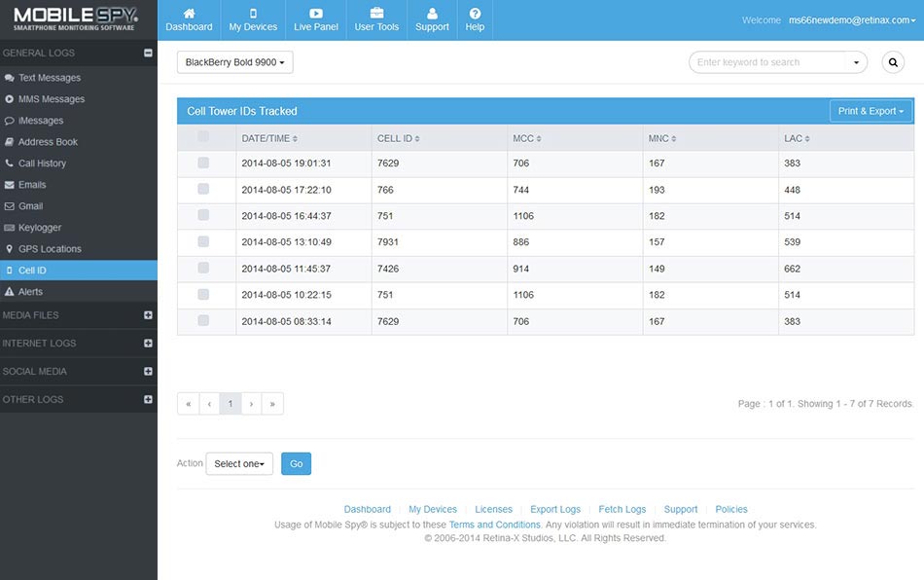Check the row dated 2014-08-05 19:01:31
Screen dimensions: 924x580
[x=203, y=163]
